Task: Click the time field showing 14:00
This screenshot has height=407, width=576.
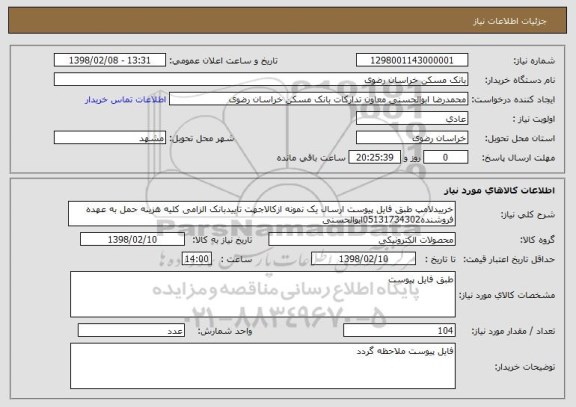Action: click(197, 259)
